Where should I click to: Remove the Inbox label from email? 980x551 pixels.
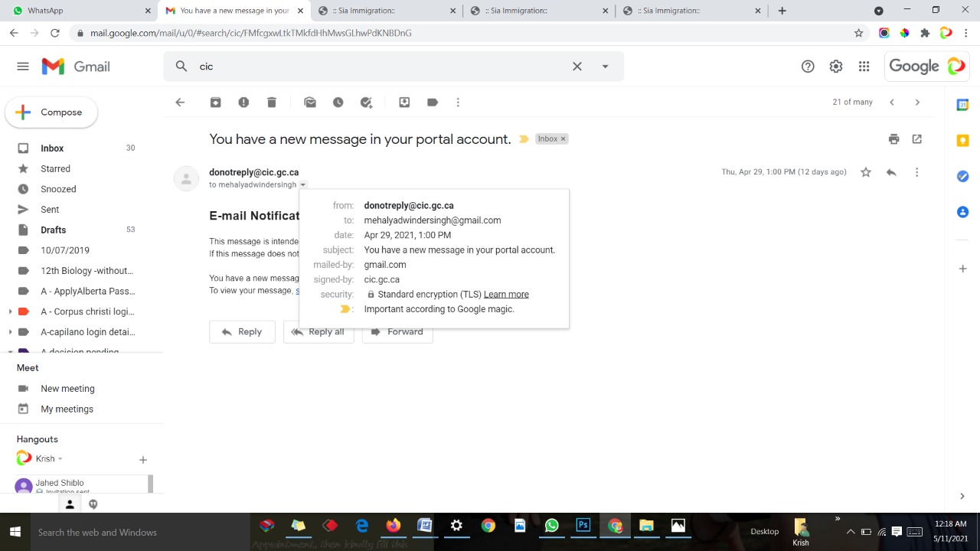[563, 139]
